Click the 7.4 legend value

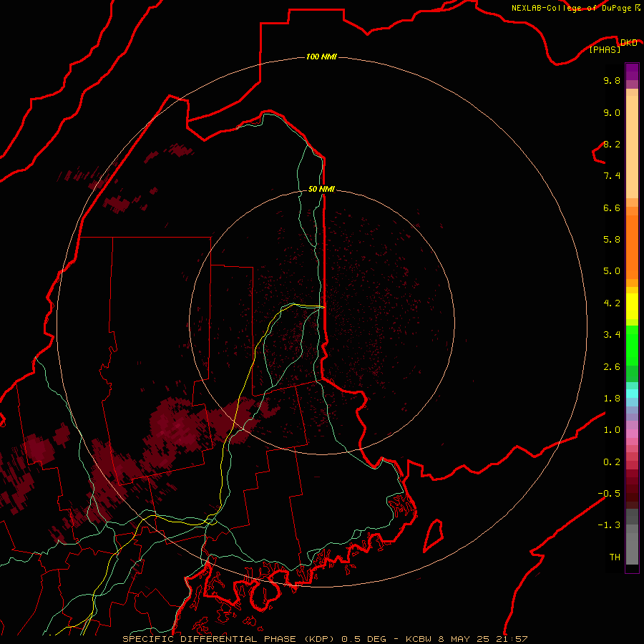612,176
